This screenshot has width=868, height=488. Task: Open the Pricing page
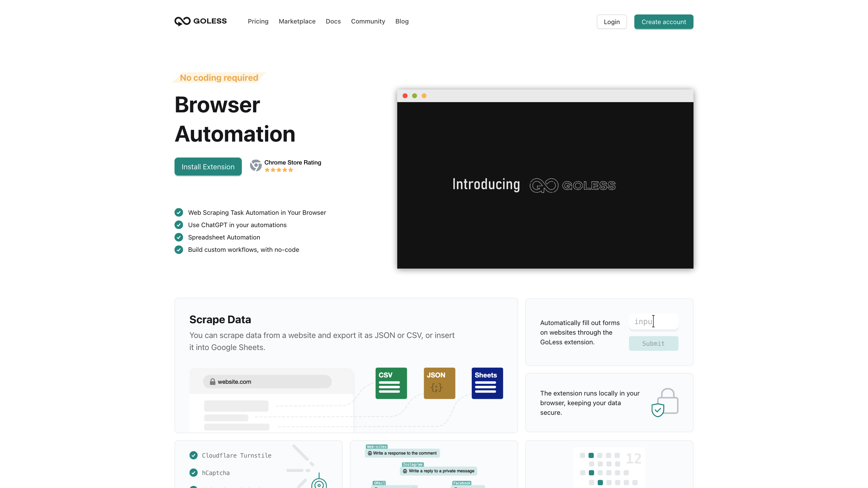[x=258, y=21]
